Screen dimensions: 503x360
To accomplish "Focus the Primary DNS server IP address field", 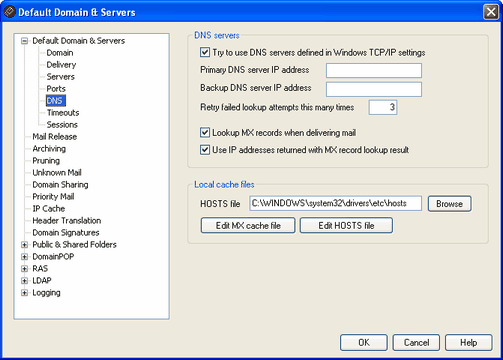I will pos(374,71).
